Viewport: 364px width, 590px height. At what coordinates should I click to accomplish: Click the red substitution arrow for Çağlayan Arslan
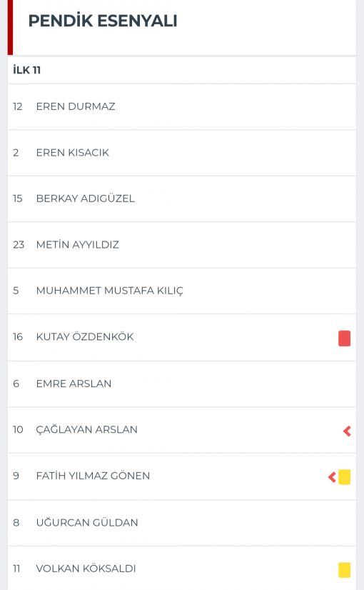pyautogui.click(x=347, y=431)
